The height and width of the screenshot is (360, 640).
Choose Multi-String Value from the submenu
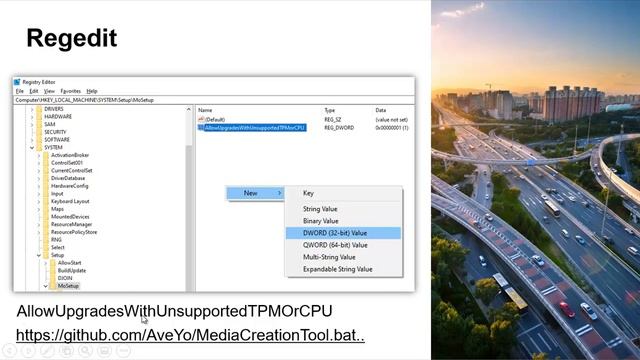point(344,257)
